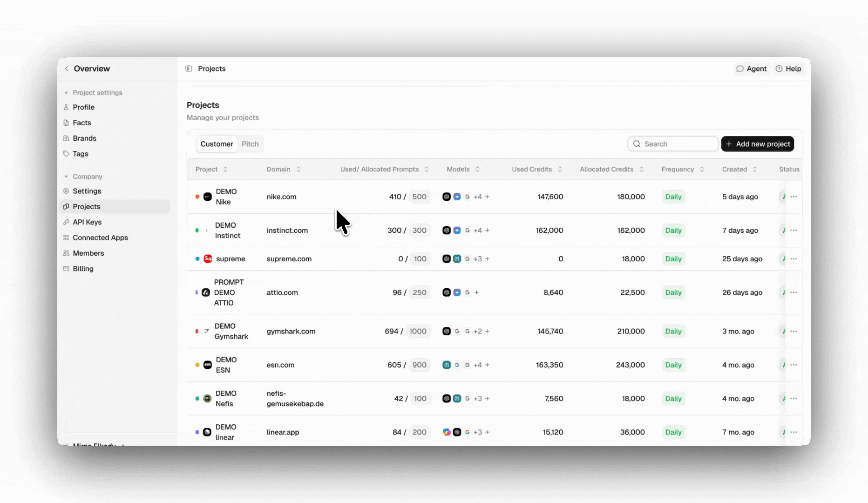Viewport: 868px width, 503px height.
Task: Add a model to DEMO Instinct row
Action: 488,230
